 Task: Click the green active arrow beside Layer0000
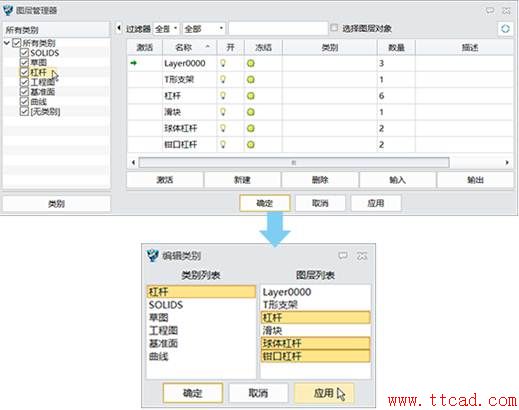[x=134, y=63]
